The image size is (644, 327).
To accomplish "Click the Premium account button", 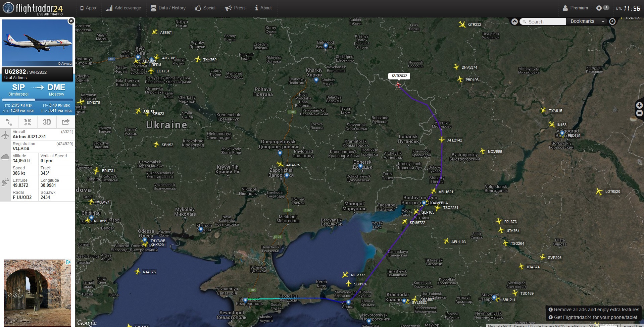I will (x=575, y=8).
